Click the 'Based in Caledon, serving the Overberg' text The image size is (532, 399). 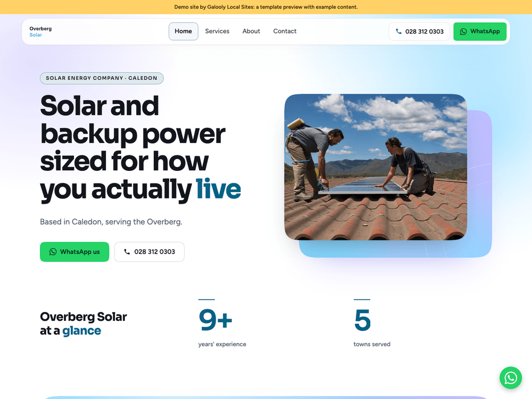[111, 222]
